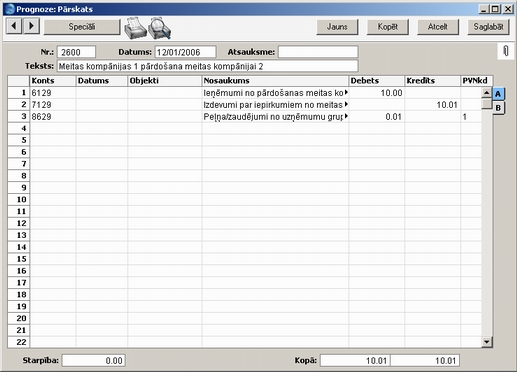Switch to tab B
517x372 pixels.
pos(498,108)
